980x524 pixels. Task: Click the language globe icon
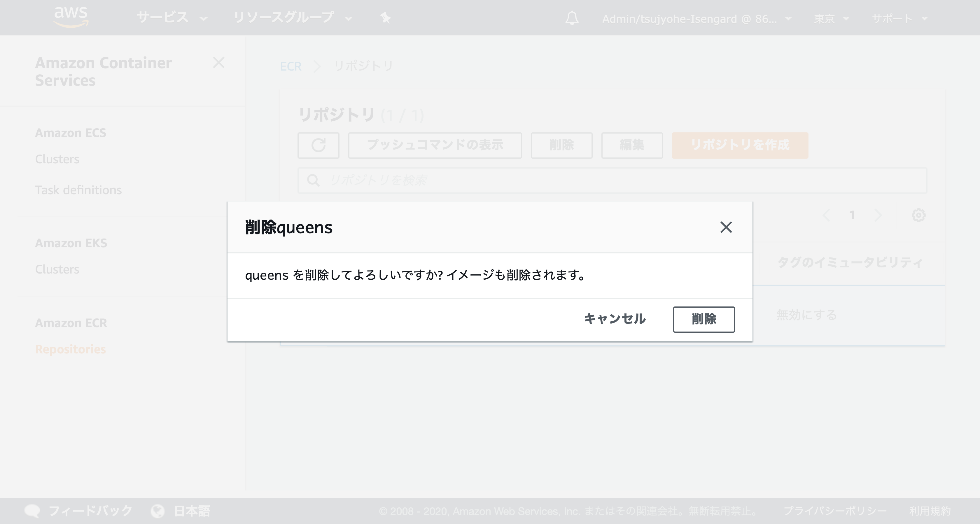click(x=157, y=511)
